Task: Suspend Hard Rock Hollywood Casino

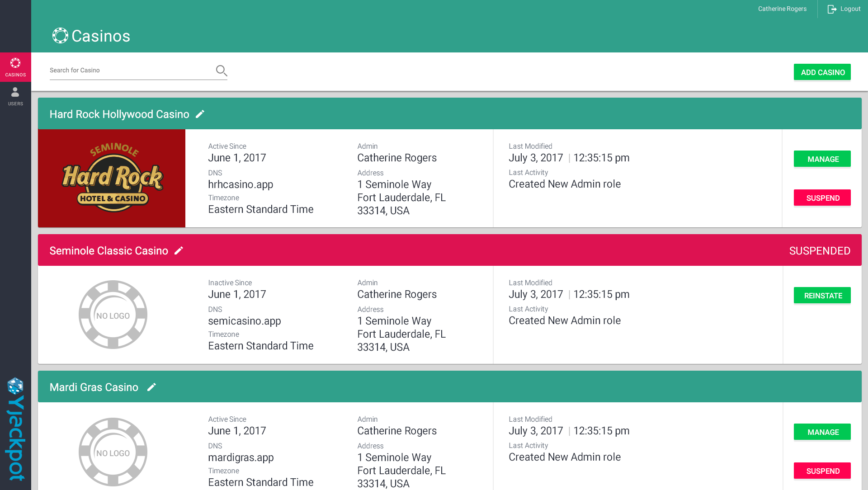Action: [x=822, y=198]
